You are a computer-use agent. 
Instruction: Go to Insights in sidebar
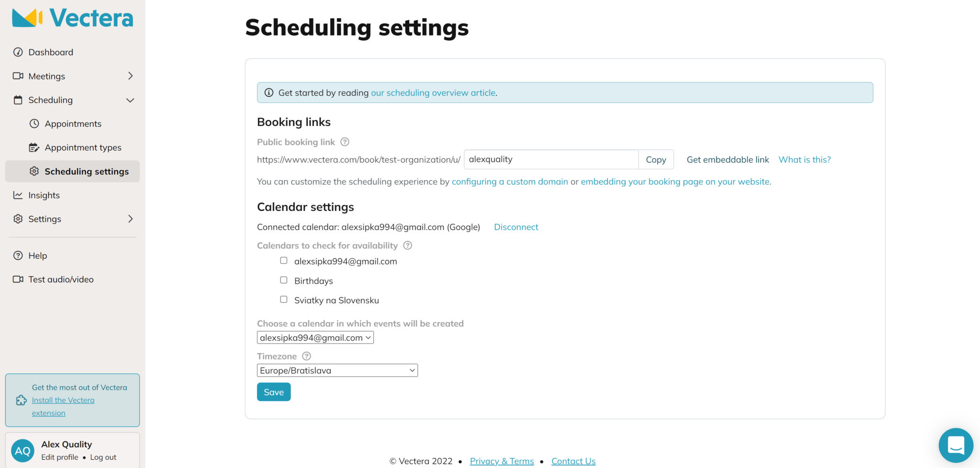pos(44,195)
